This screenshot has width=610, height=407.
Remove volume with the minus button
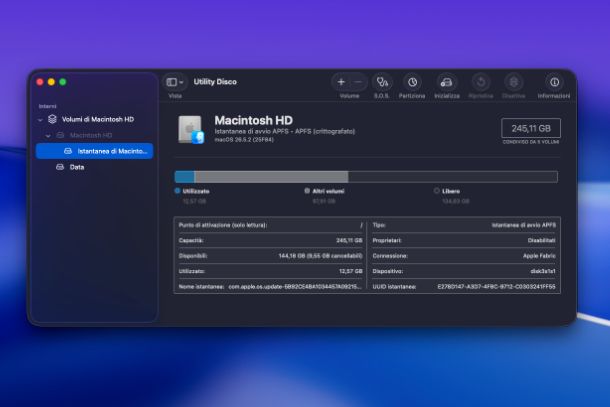[x=358, y=82]
